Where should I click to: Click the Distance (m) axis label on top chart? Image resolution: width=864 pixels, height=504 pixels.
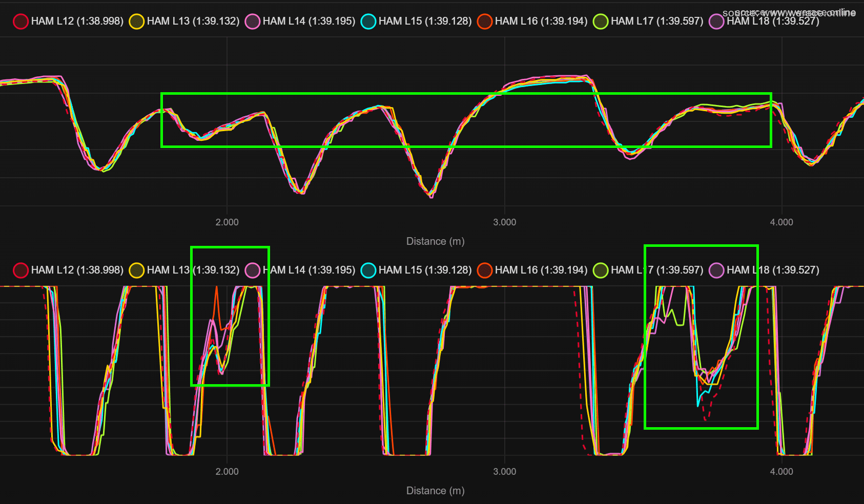click(435, 241)
